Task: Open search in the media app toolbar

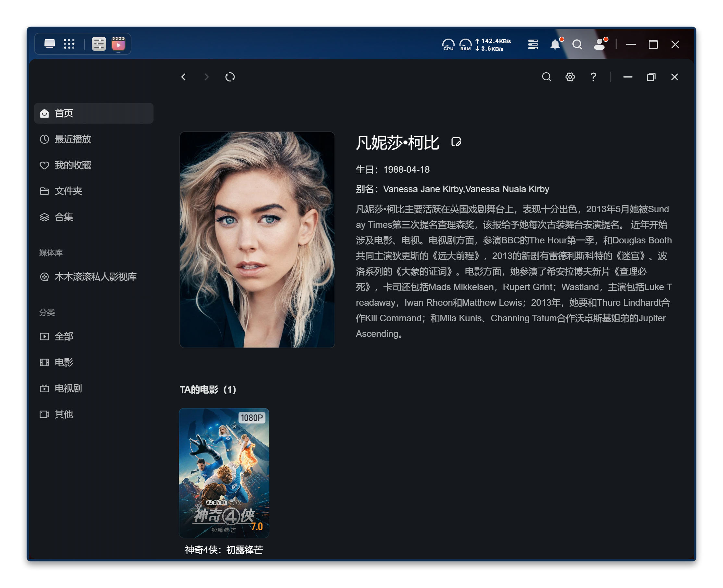Action: (546, 77)
